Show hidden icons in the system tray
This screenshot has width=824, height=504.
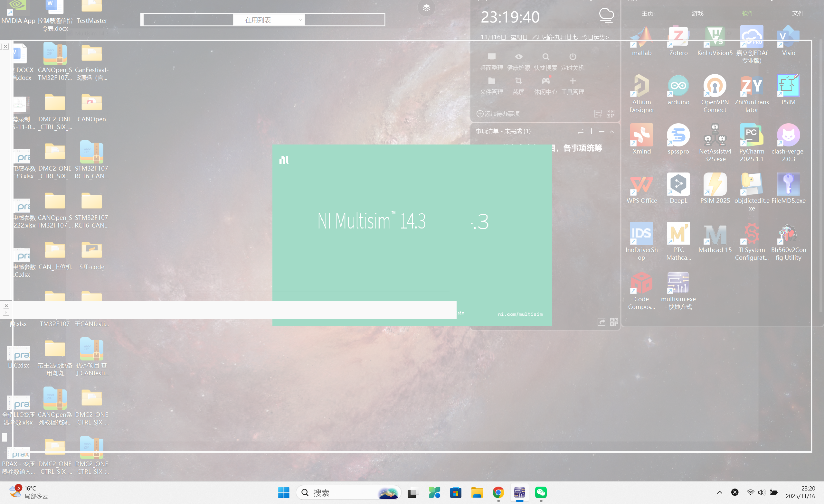[719, 492]
